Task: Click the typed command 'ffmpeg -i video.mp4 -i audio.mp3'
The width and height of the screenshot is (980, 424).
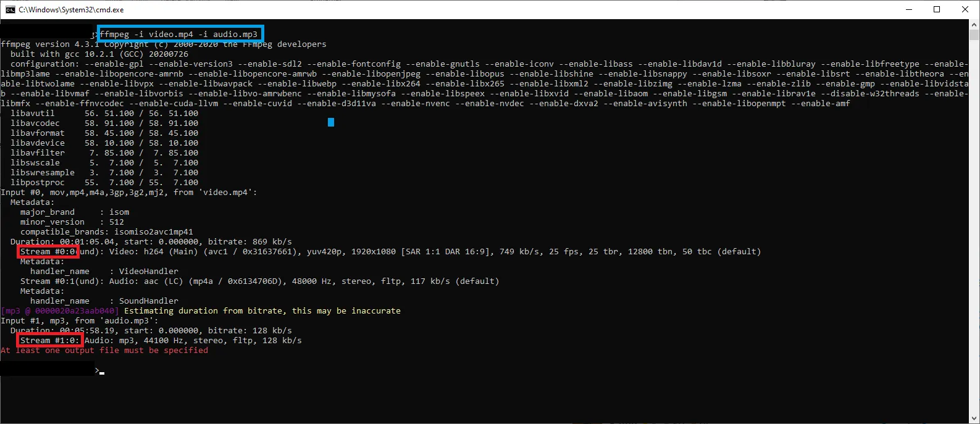Action: tap(178, 34)
